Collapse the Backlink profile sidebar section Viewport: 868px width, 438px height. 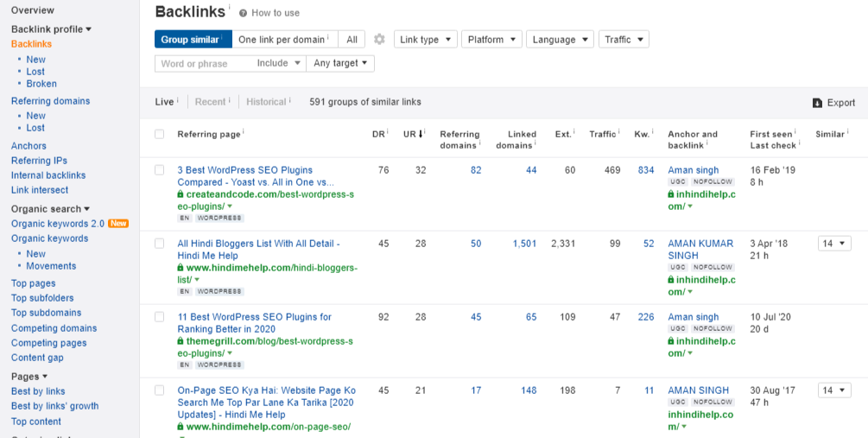52,29
